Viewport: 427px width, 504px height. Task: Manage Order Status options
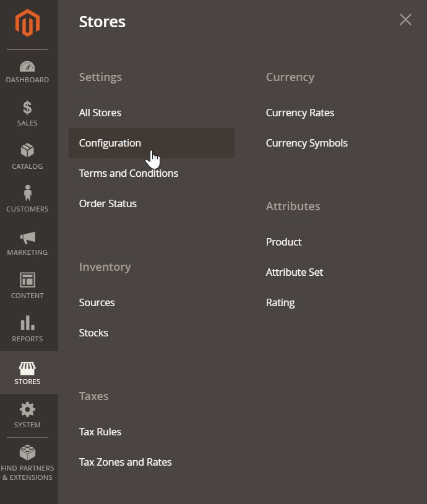[x=108, y=203]
